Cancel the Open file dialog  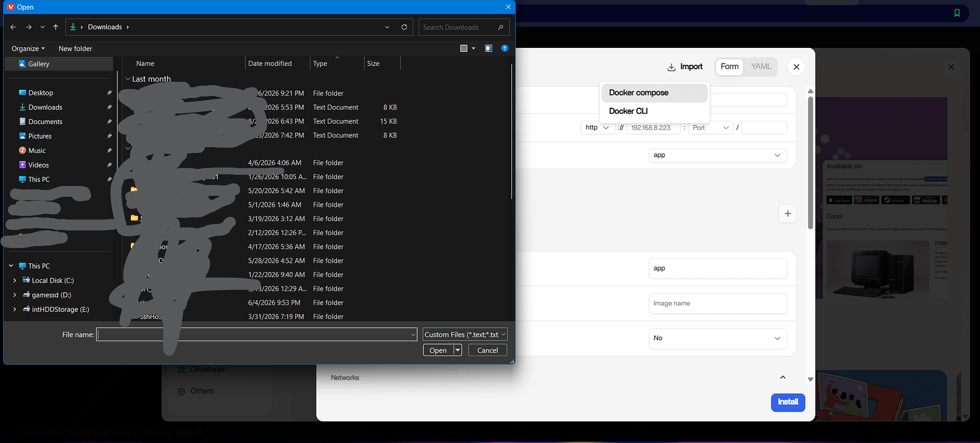(x=487, y=350)
